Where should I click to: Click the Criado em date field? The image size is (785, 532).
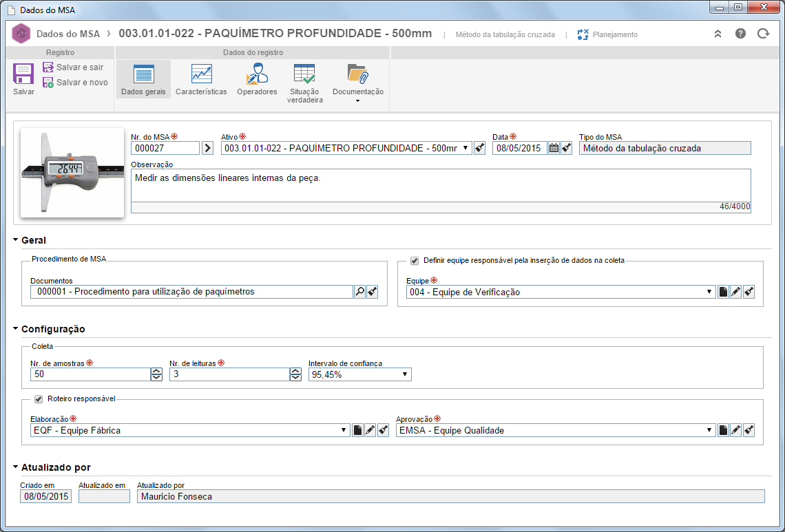45,496
